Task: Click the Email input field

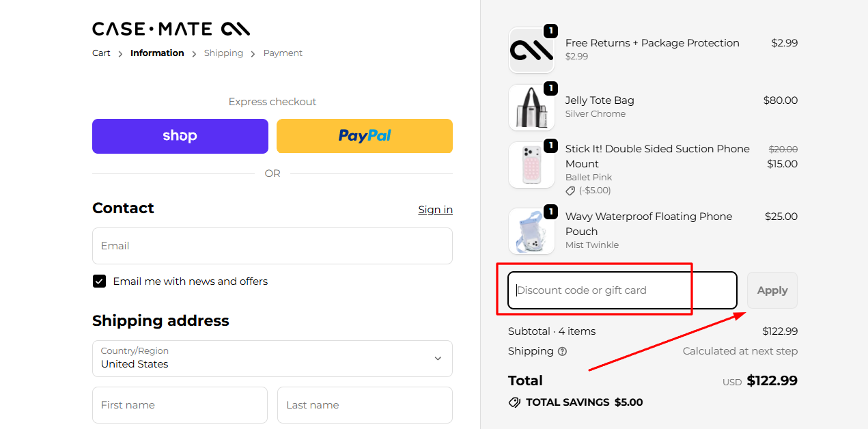Action: click(272, 246)
